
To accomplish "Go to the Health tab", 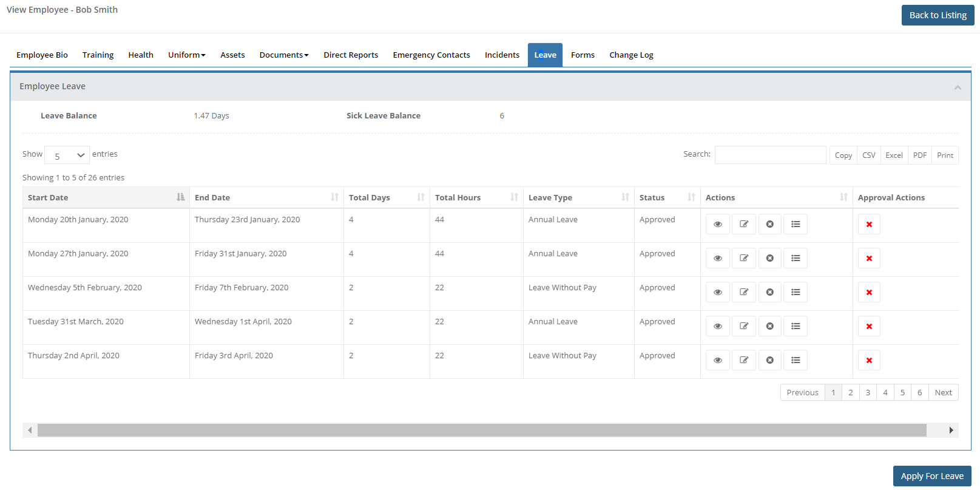I will click(141, 55).
